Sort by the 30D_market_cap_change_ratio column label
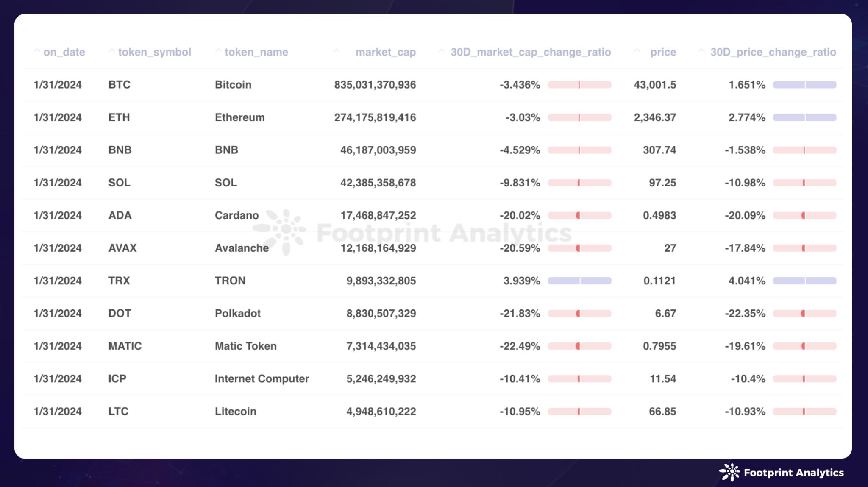 click(531, 52)
